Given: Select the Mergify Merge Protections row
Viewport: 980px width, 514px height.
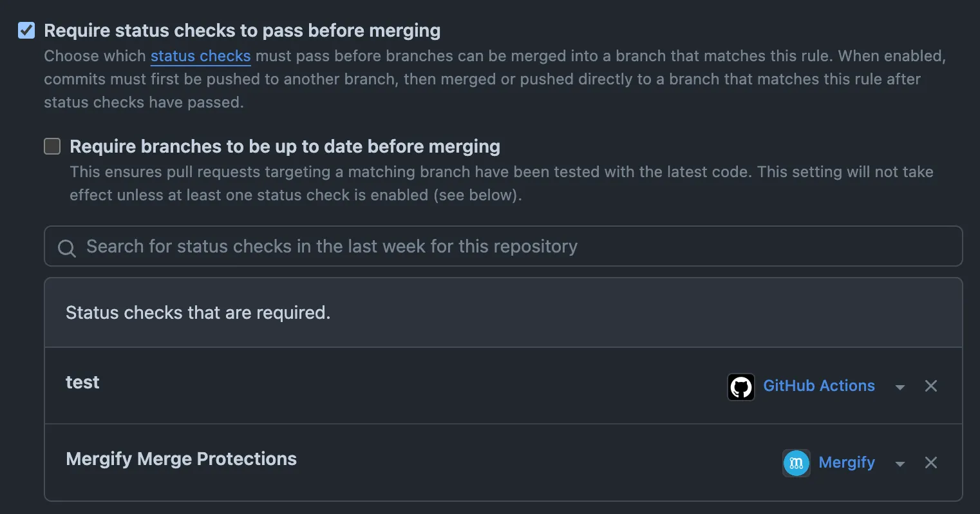Looking at the screenshot, I should 181,459.
